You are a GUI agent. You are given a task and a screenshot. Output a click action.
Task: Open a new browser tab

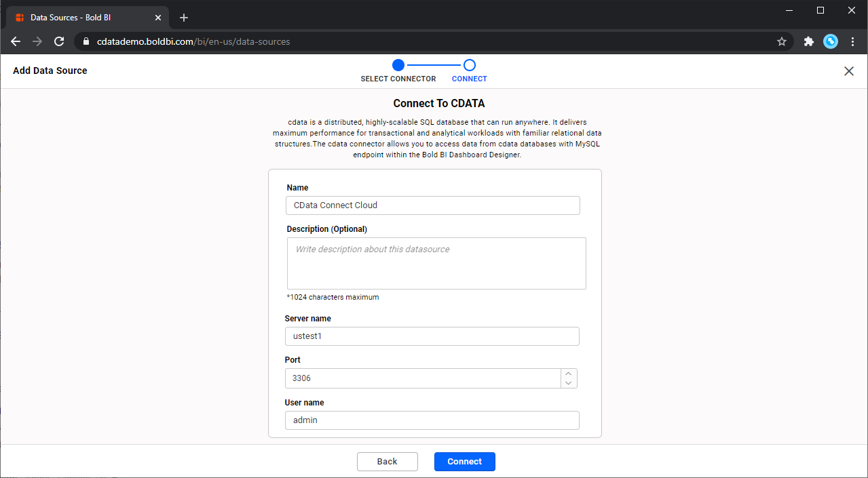[x=184, y=18]
